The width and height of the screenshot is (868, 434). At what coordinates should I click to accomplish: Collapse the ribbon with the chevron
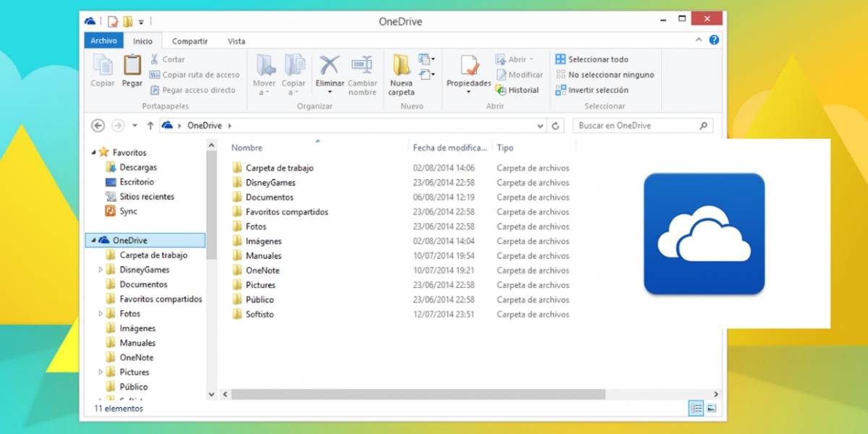click(699, 40)
